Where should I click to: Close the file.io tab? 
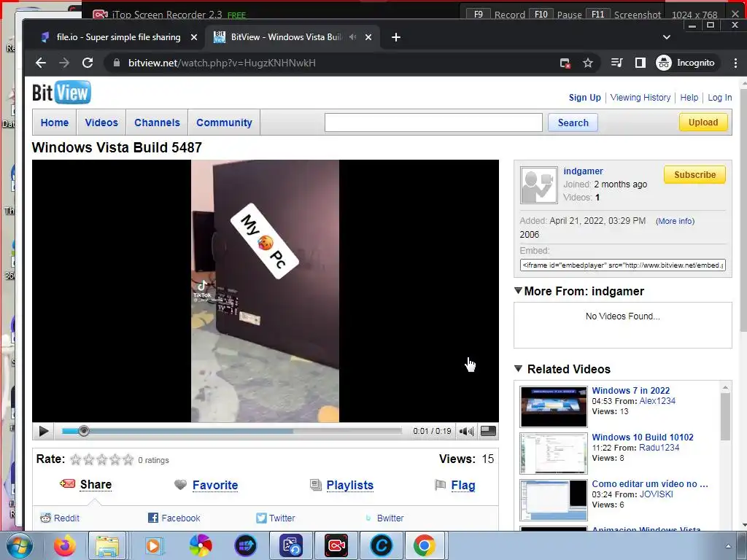click(x=194, y=37)
